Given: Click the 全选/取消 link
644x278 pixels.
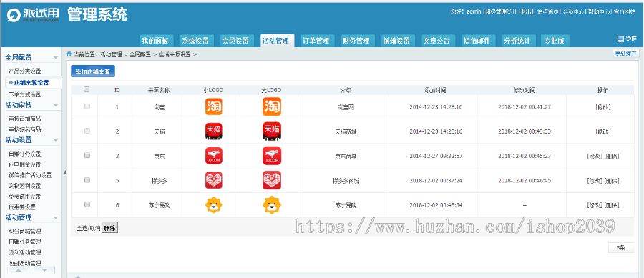Looking at the screenshot, I should (89, 229).
